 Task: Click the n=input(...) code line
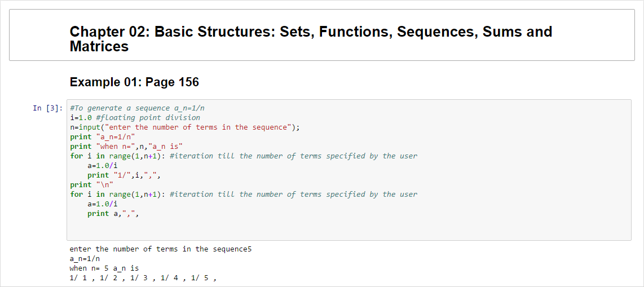click(185, 127)
